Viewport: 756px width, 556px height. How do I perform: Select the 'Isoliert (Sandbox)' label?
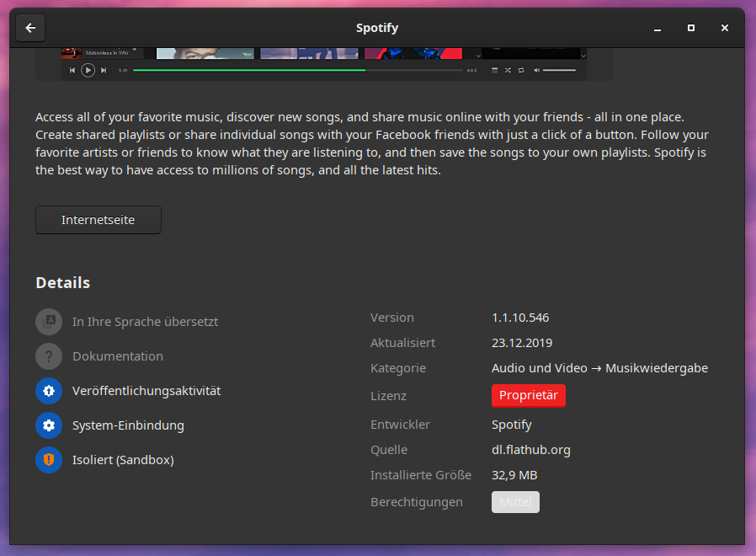[123, 460]
